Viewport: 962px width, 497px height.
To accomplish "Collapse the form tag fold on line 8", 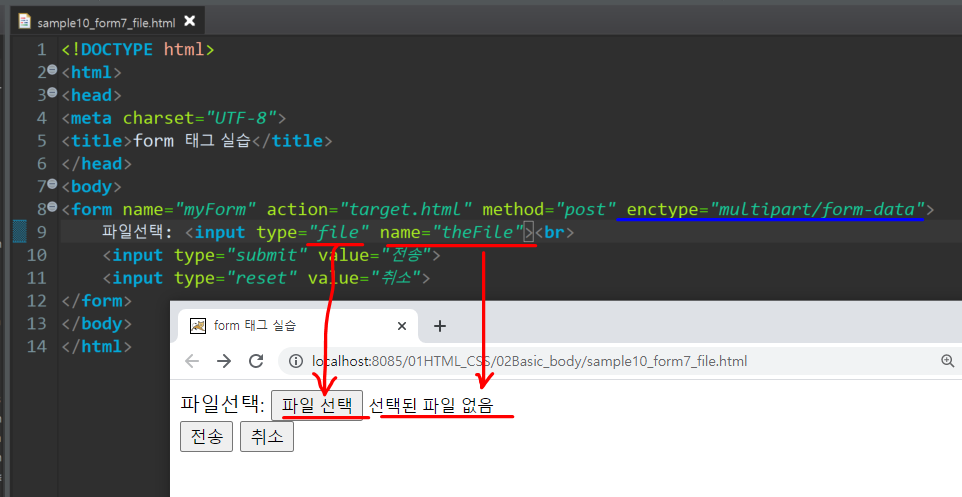I will click(52, 206).
